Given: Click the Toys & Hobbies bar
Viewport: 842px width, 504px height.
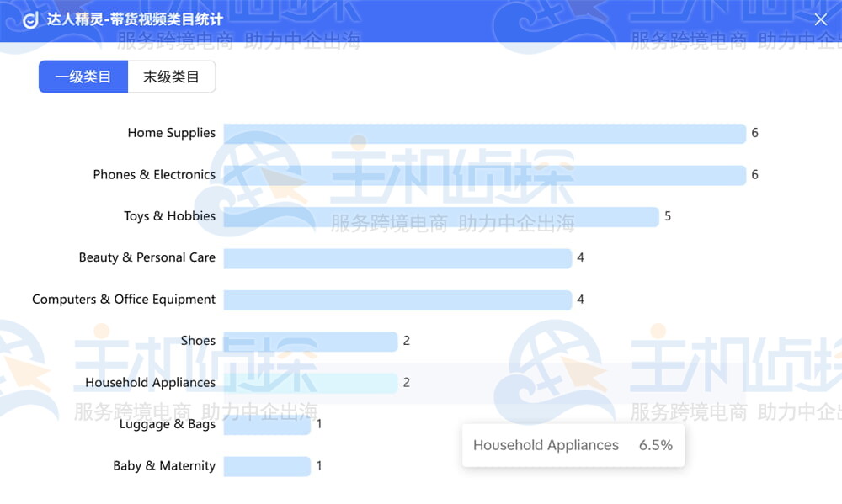Looking at the screenshot, I should (438, 216).
